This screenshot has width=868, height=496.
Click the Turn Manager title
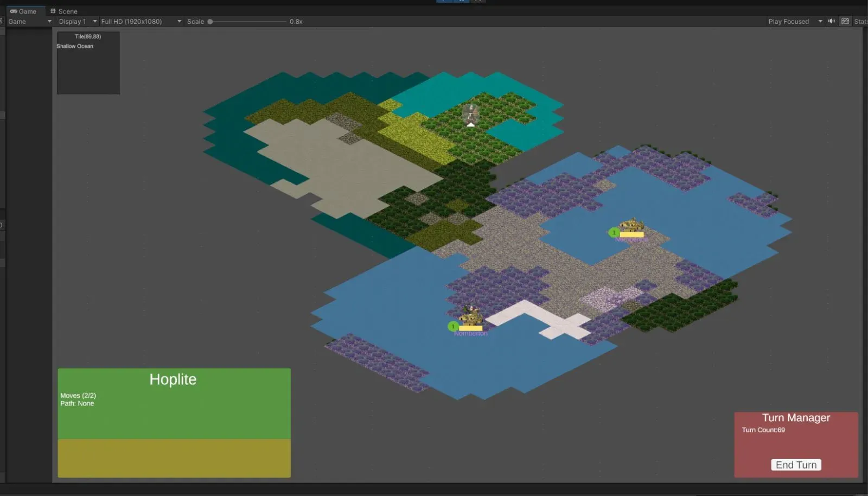point(796,417)
